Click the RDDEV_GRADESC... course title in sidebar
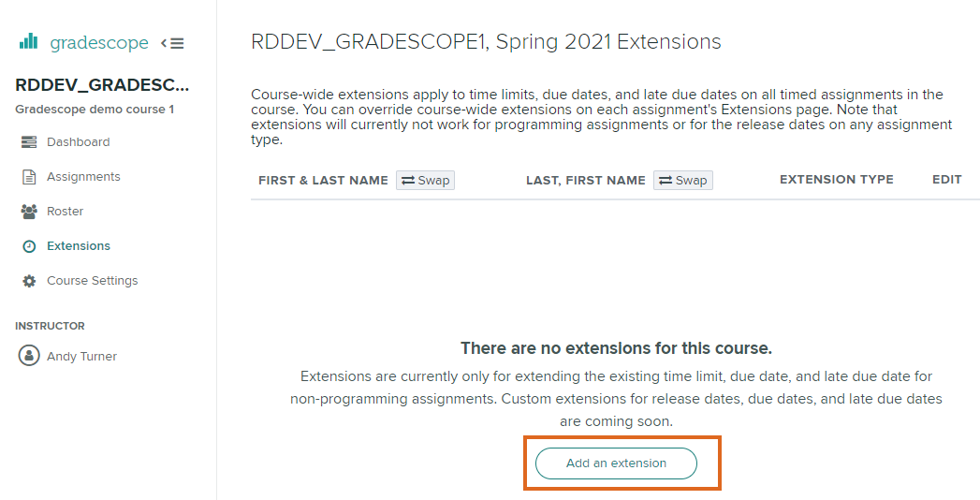Screen dimensions: 980x500 (102, 86)
